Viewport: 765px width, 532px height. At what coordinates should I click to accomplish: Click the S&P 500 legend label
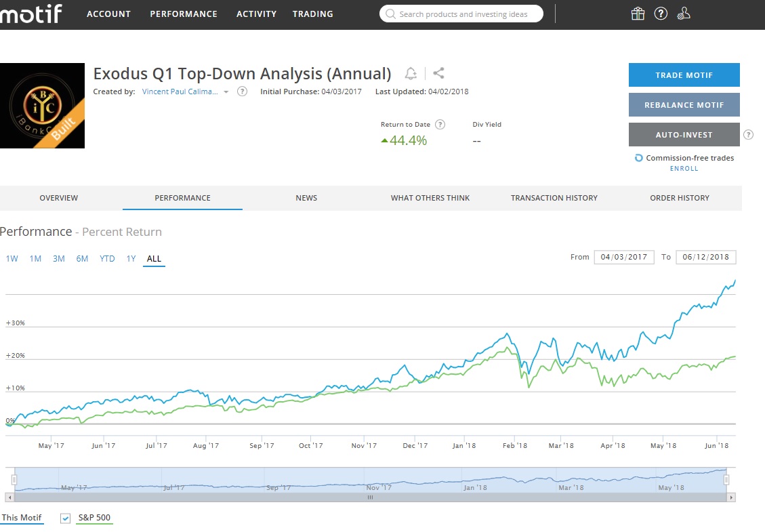point(94,518)
